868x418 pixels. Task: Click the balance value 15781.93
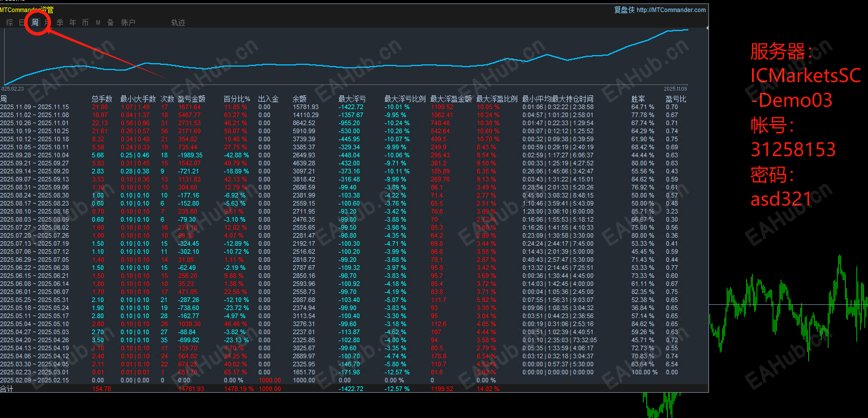304,107
